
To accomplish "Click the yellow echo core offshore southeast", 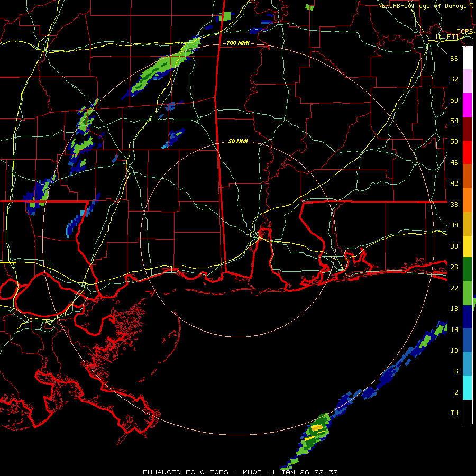I will [x=317, y=427].
